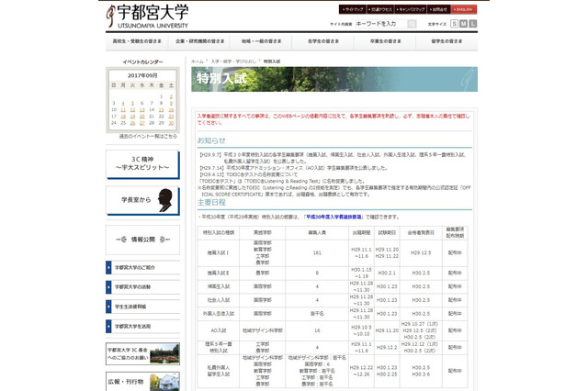The width and height of the screenshot is (588, 391).
Task: Click the お知らせ section heading
Action: click(x=211, y=140)
